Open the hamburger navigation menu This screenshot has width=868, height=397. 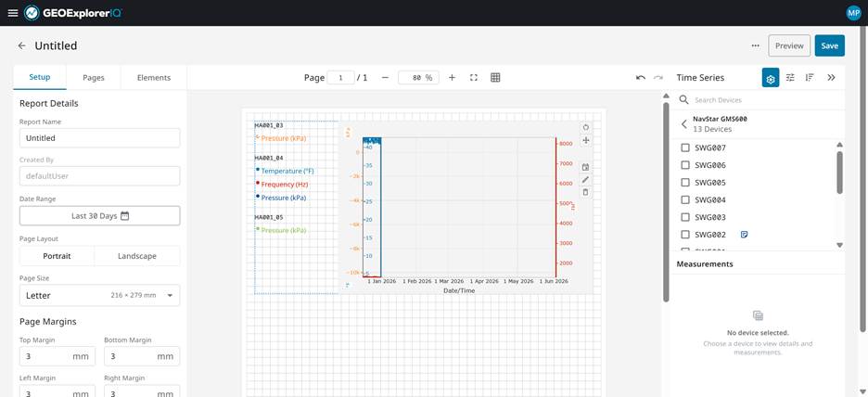coord(13,13)
